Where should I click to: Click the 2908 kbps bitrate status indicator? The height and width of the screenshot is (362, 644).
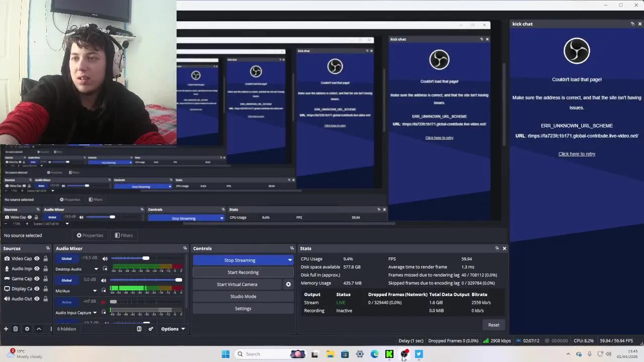pos(497,340)
